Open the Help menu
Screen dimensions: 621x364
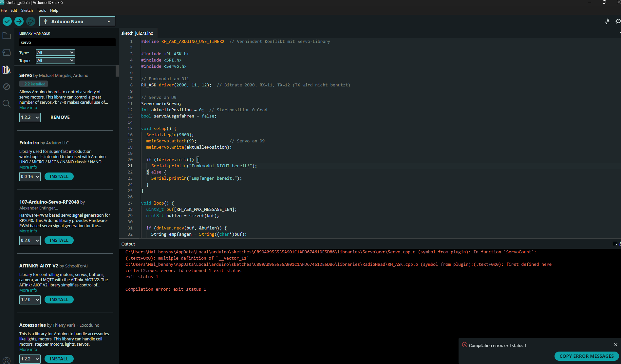[x=54, y=10]
